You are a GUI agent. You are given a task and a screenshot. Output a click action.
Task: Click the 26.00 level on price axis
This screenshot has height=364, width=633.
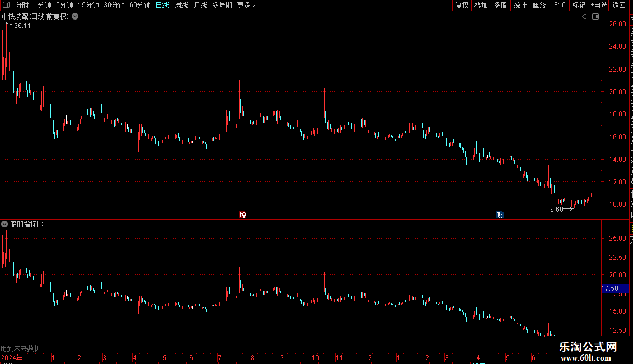618,24
